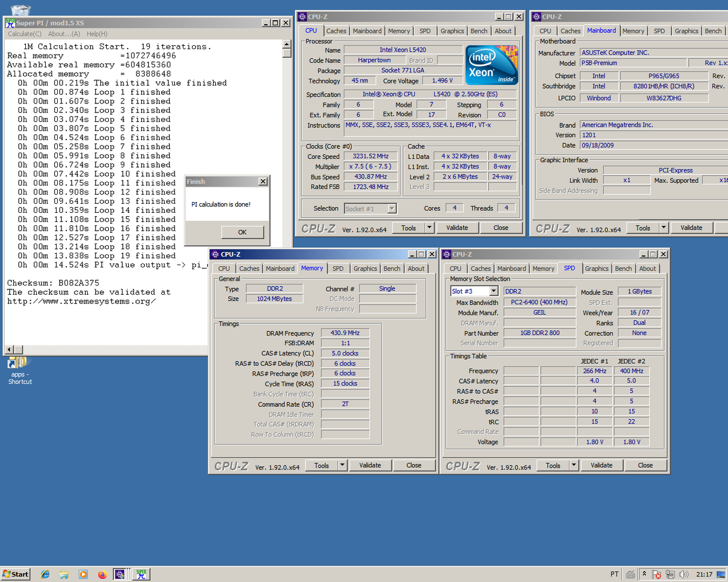Click CPU name field Intel Xeon L5420
Viewport: 728px width, 582px height.
(403, 50)
